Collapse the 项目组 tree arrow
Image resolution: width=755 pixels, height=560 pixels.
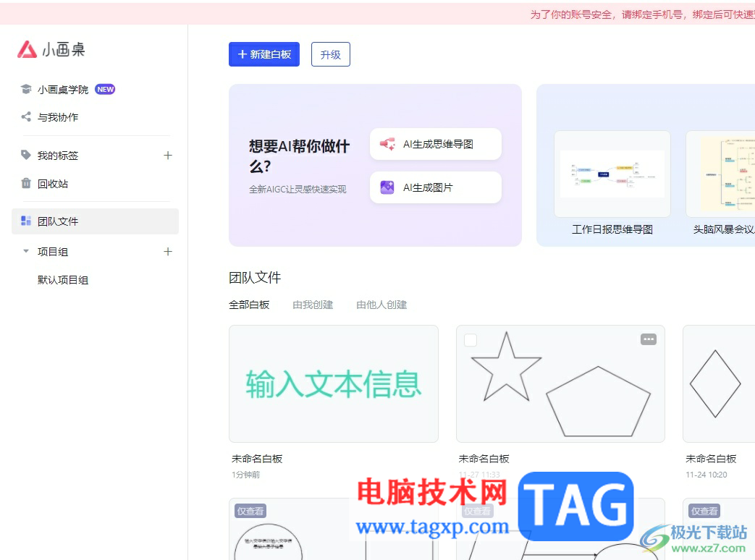click(x=26, y=251)
